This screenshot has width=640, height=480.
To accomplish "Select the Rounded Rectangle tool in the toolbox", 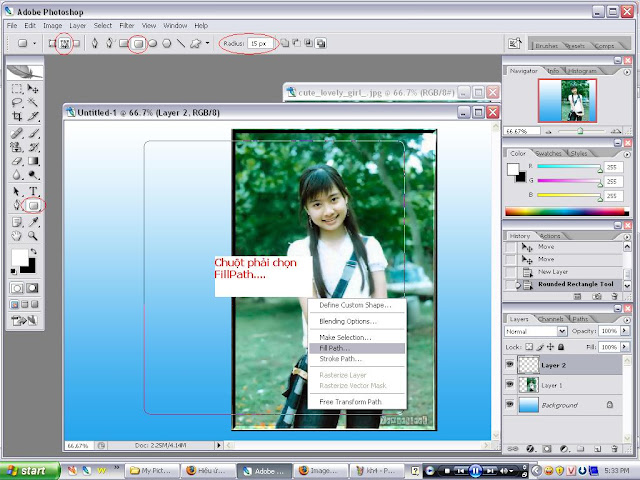I will (x=33, y=205).
